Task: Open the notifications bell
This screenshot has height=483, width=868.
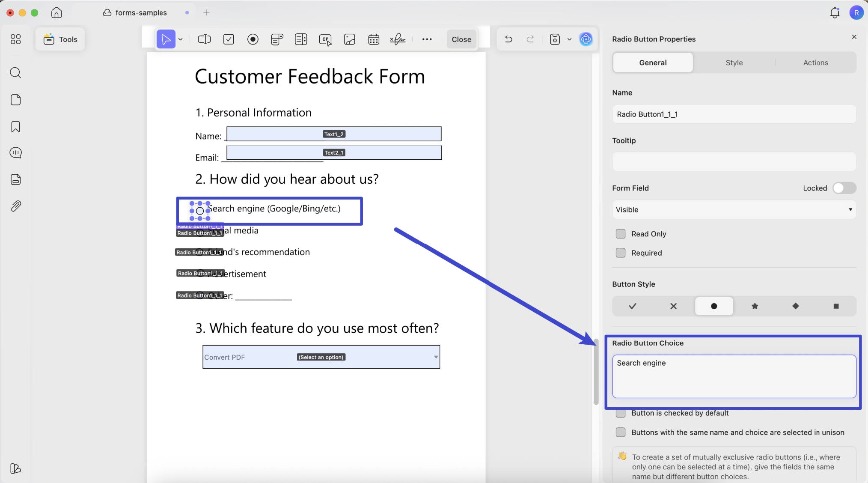Action: tap(835, 12)
